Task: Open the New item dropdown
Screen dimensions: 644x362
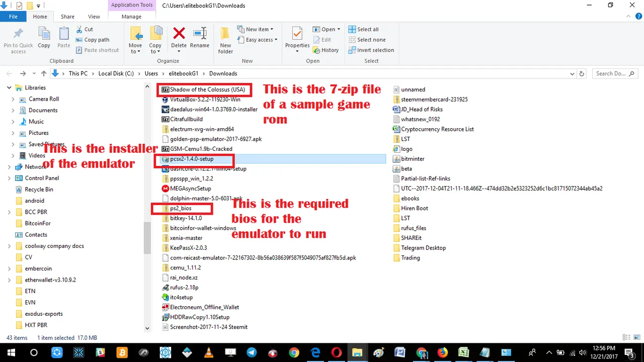Action: click(x=256, y=29)
